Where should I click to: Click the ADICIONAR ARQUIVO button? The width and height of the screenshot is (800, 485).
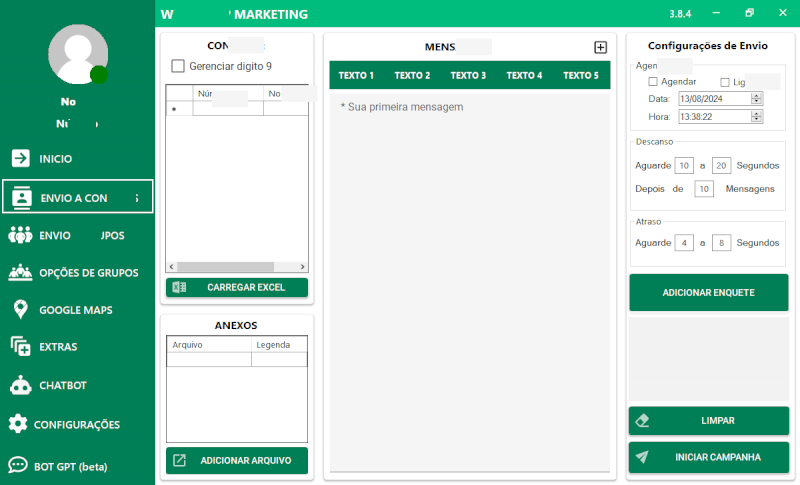click(237, 461)
